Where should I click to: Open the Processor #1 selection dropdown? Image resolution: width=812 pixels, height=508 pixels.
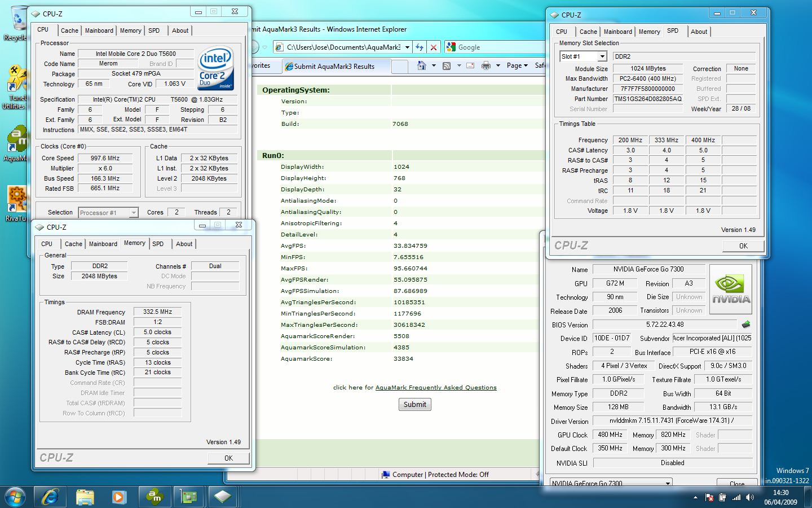[134, 213]
